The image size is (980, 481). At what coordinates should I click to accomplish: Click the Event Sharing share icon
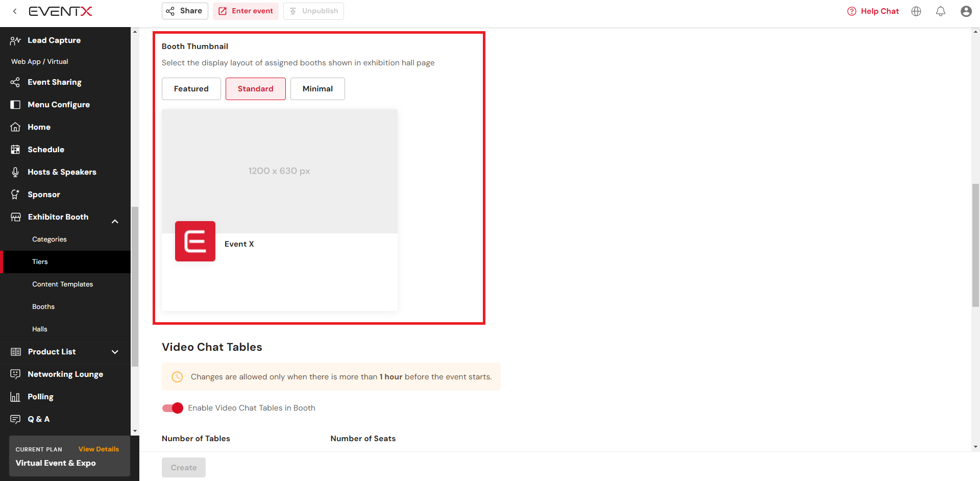tap(15, 82)
